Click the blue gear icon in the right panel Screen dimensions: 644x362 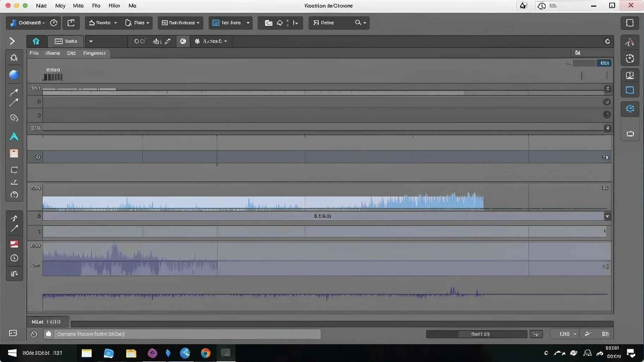[630, 109]
